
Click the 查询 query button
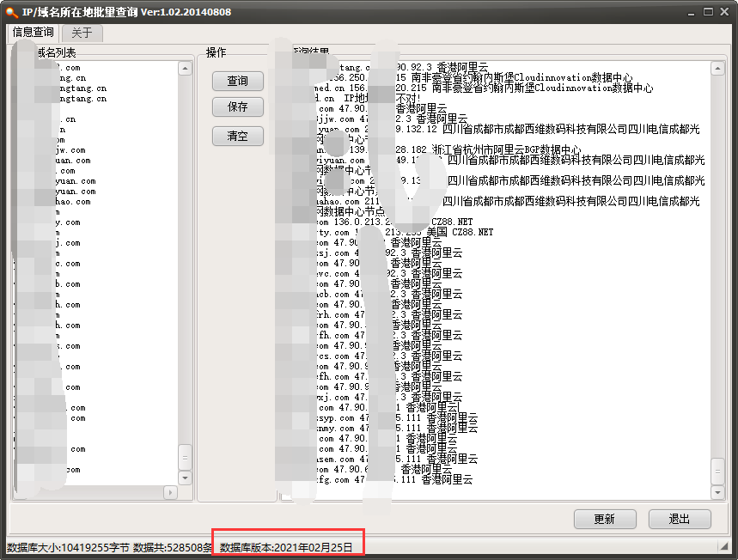[238, 81]
